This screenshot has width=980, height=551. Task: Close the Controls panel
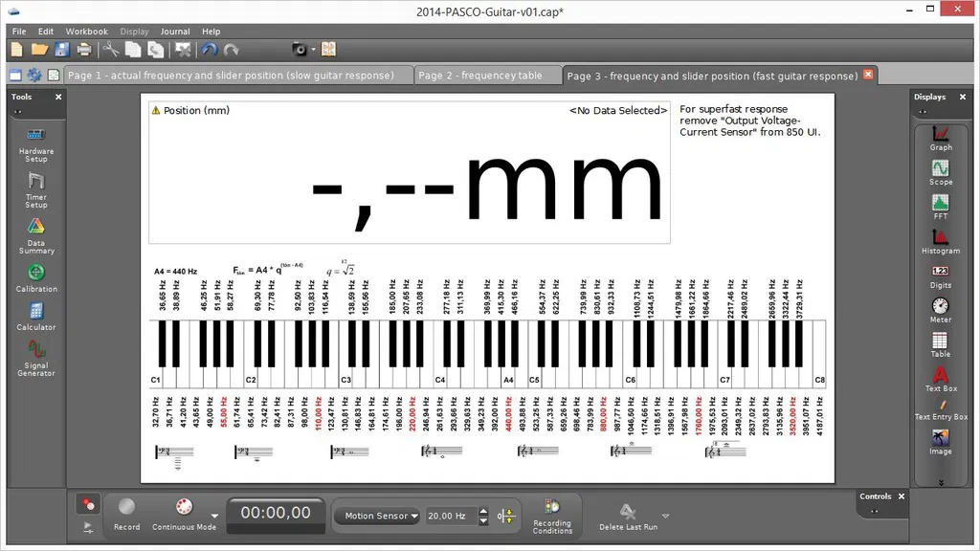point(902,496)
